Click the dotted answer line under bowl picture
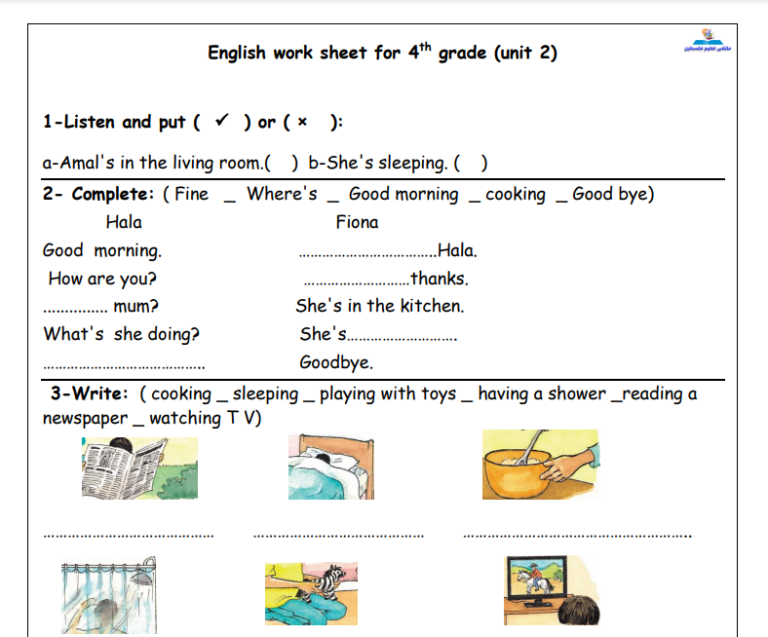The height and width of the screenshot is (637, 768). point(577,536)
